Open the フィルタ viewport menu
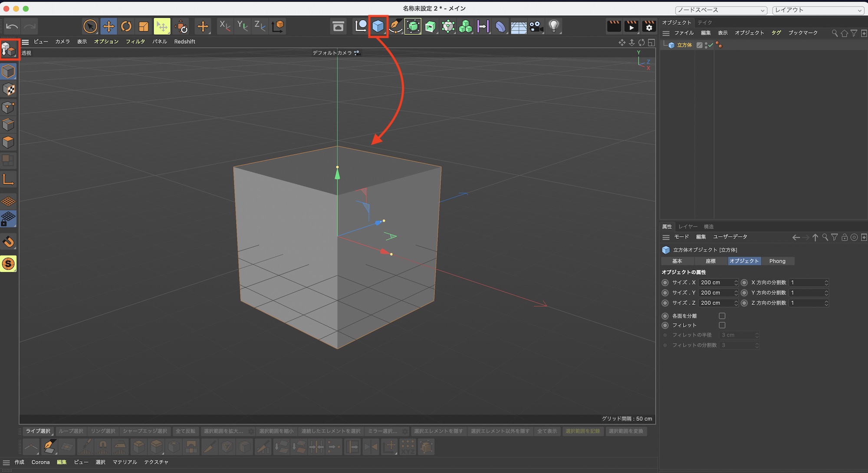 point(135,42)
